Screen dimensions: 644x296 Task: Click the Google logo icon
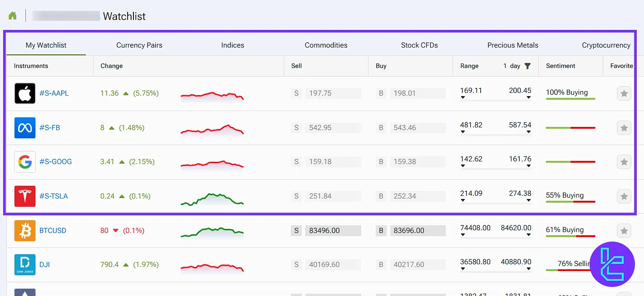pyautogui.click(x=25, y=162)
